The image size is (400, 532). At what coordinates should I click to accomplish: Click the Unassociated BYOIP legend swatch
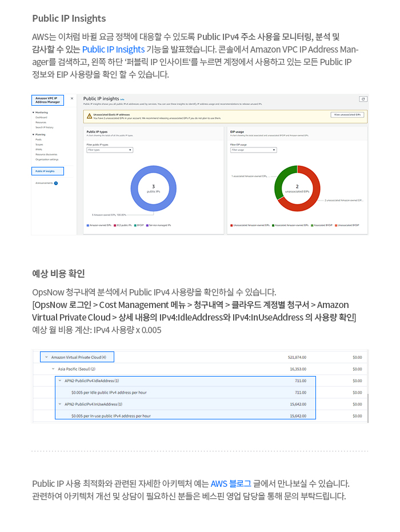[x=336, y=225]
